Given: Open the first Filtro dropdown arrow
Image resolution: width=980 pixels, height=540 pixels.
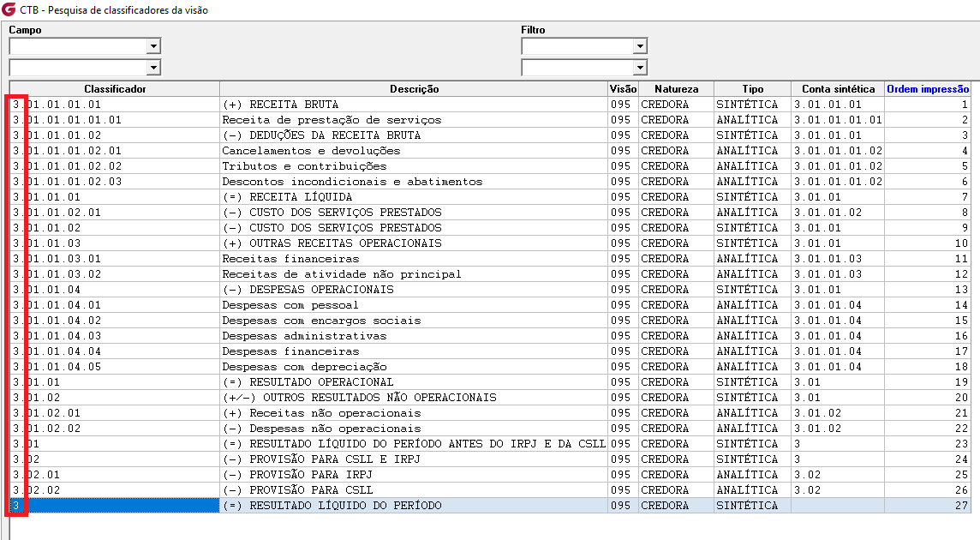Looking at the screenshot, I should tap(640, 45).
